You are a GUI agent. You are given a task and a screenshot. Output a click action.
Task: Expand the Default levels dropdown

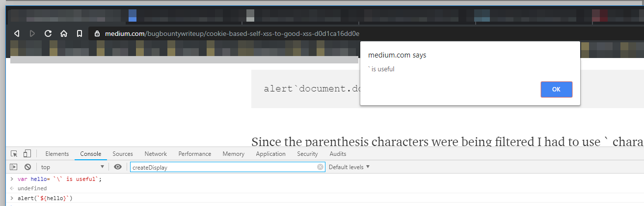(x=349, y=167)
